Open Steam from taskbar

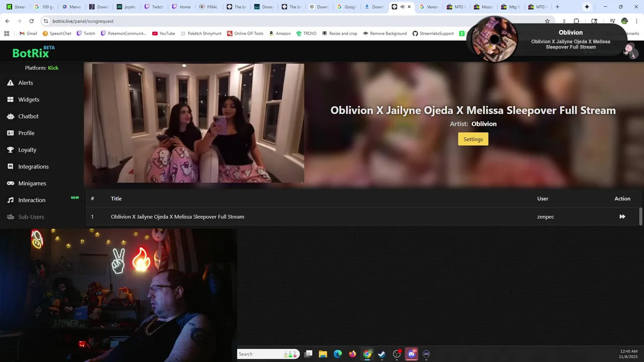click(x=382, y=354)
